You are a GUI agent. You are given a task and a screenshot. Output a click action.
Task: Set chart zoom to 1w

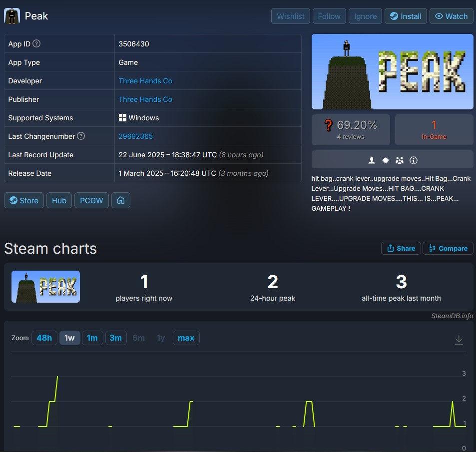coord(69,338)
